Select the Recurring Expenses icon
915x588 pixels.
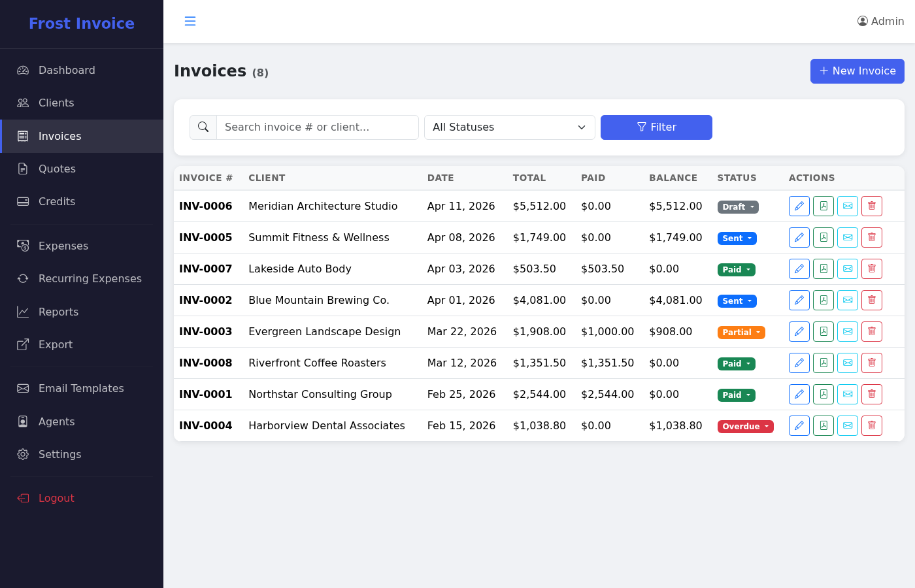tap(22, 278)
